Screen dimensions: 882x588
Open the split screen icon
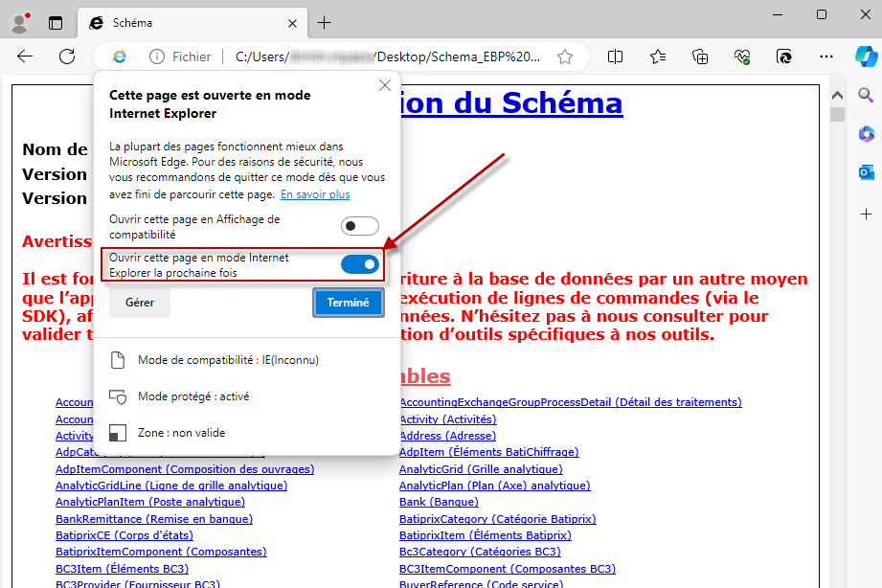(x=616, y=57)
